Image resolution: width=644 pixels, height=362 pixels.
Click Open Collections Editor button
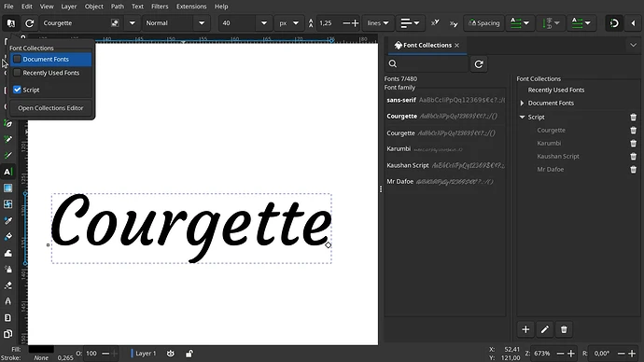pos(50,108)
